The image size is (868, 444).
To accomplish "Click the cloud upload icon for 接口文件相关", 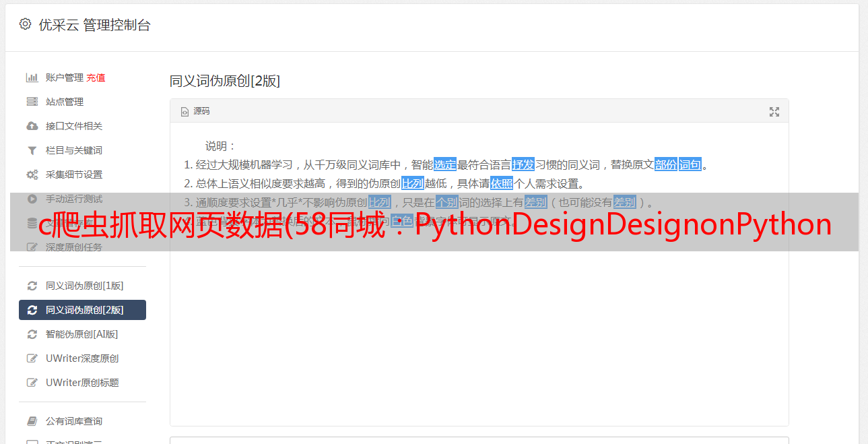I will coord(32,126).
